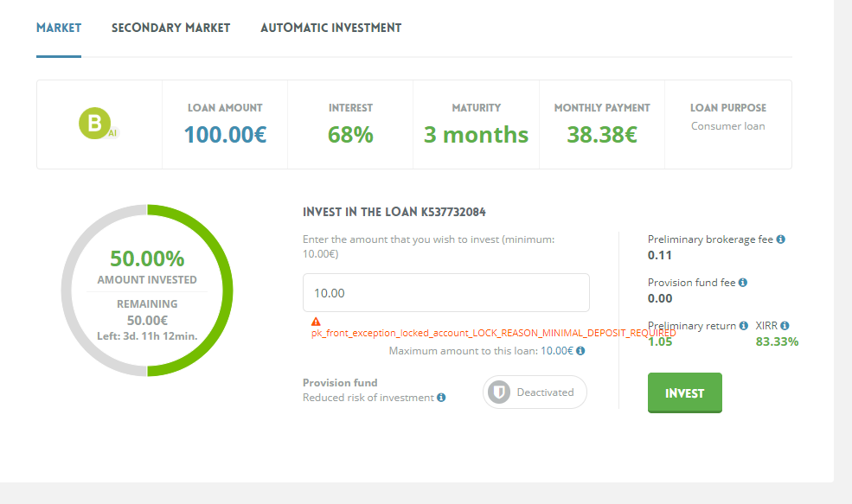Click info icon beside Reduced risk of investment
The width and height of the screenshot is (852, 504).
point(441,398)
